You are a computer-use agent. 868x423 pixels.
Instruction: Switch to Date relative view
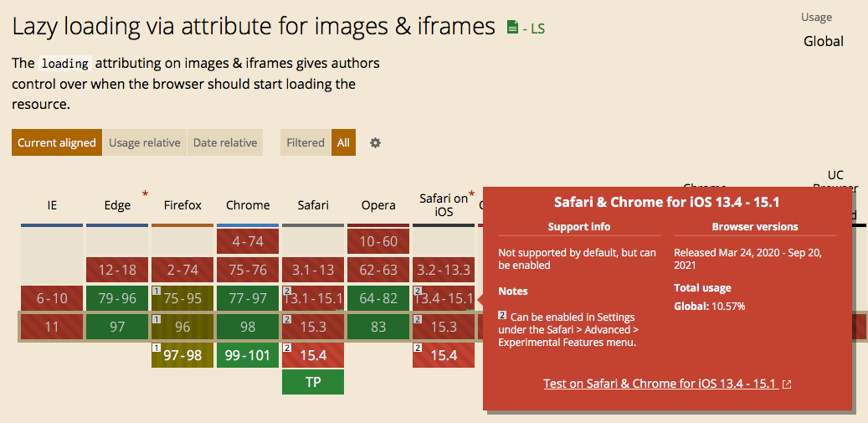(225, 143)
